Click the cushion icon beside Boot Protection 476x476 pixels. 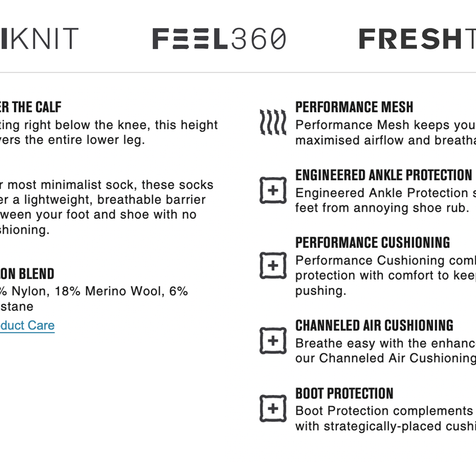click(x=273, y=408)
